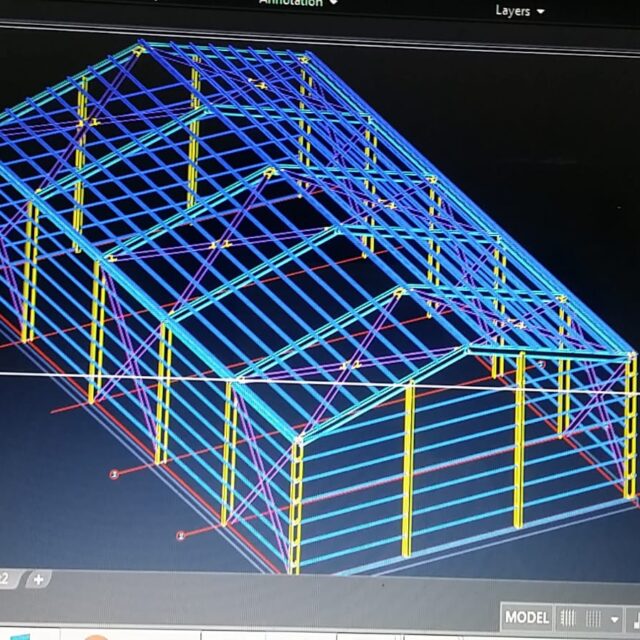The image size is (640, 640).
Task: Open the orange app on the taskbar
Action: (97, 636)
